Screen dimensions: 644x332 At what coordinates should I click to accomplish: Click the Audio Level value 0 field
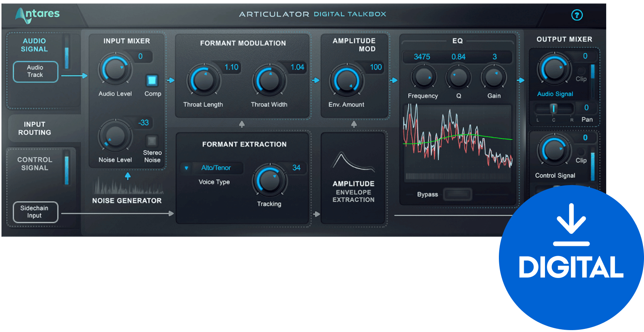click(141, 56)
